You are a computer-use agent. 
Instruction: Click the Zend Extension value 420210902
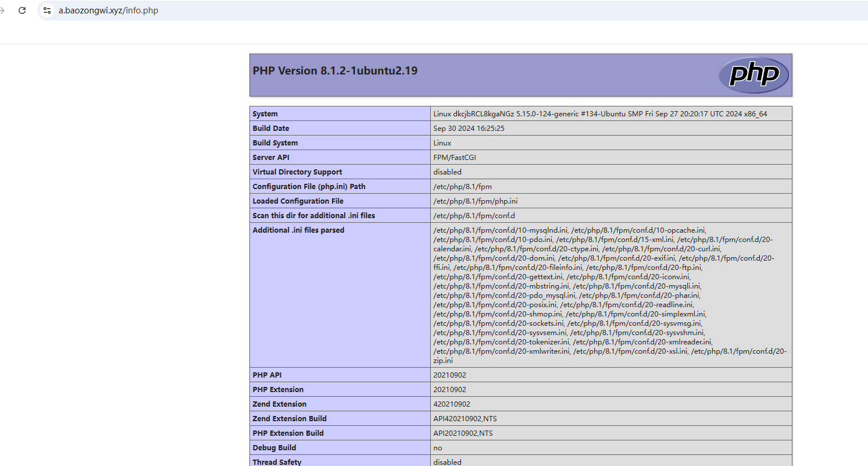(452, 404)
